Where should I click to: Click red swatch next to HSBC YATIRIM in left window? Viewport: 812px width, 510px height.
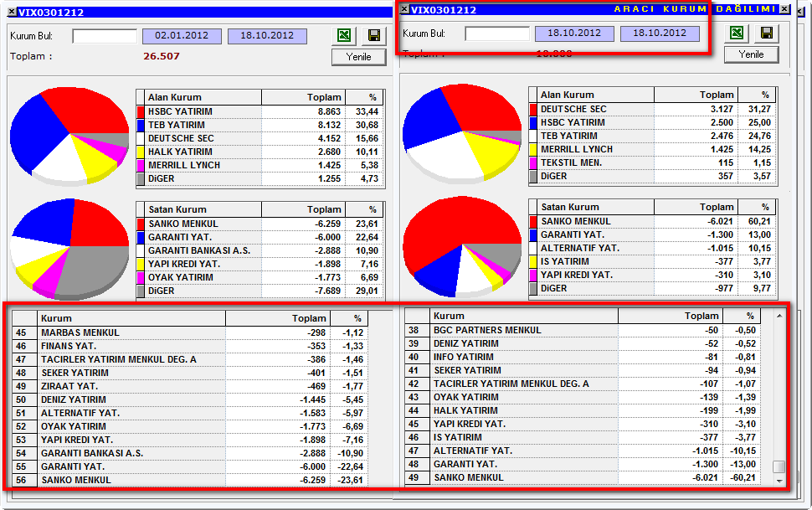(x=141, y=111)
